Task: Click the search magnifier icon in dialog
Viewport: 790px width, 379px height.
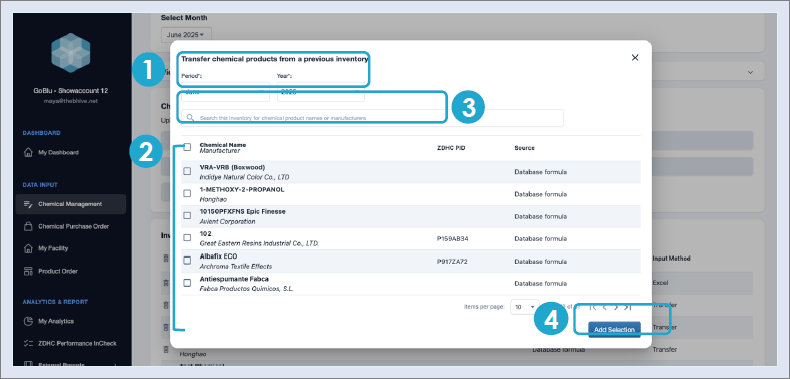Action: [x=190, y=117]
